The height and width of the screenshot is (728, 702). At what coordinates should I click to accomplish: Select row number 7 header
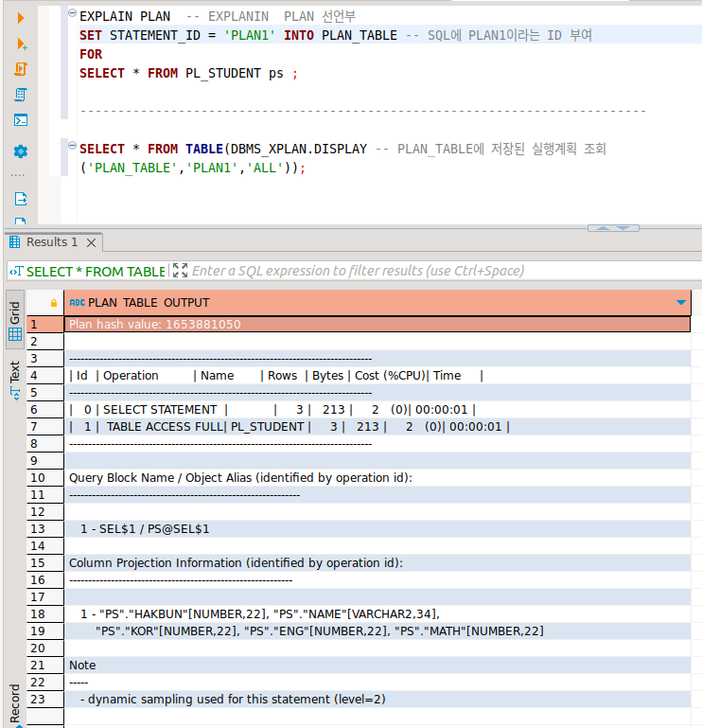(45, 427)
